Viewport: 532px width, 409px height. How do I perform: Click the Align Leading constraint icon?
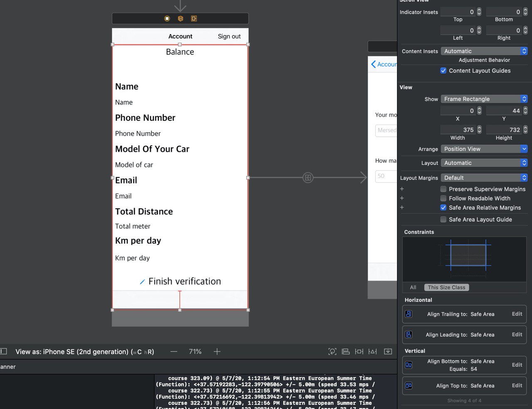tap(409, 335)
